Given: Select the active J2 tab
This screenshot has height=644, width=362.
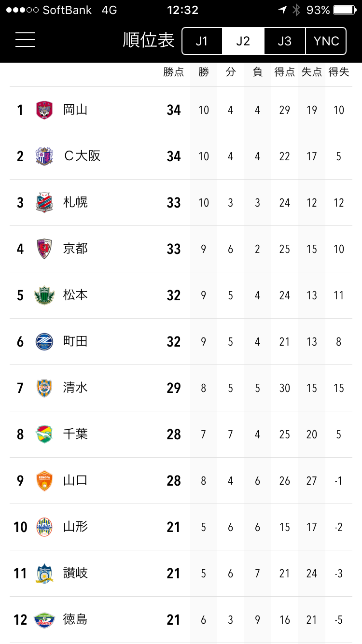Looking at the screenshot, I should 243,41.
